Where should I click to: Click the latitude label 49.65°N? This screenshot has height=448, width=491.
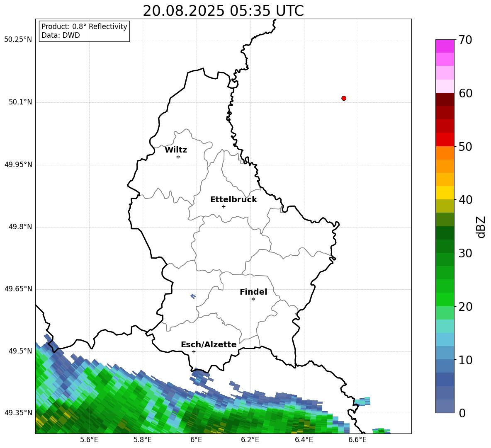pos(18,289)
